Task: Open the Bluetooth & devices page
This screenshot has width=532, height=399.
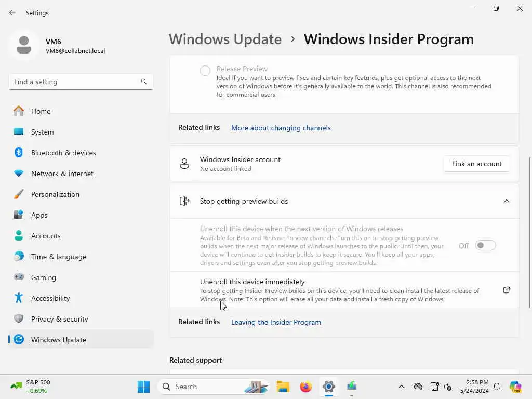Action: coord(81,152)
